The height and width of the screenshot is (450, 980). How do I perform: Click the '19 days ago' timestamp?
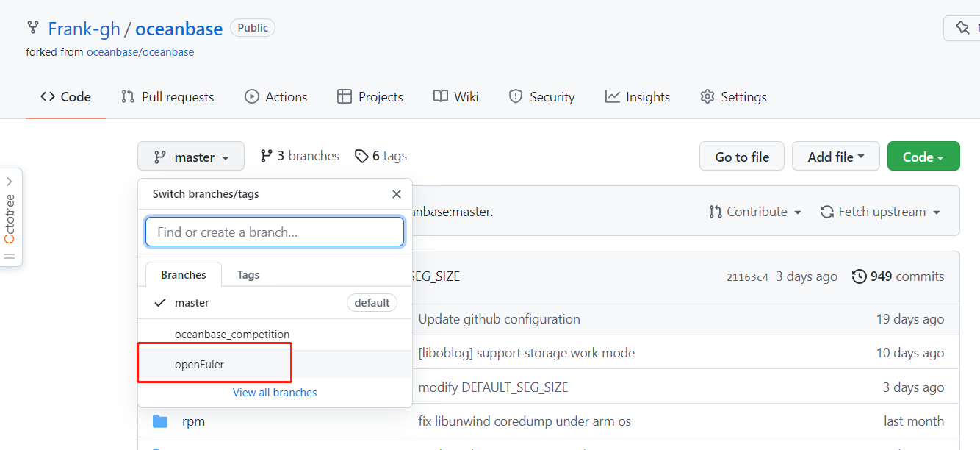(x=910, y=319)
